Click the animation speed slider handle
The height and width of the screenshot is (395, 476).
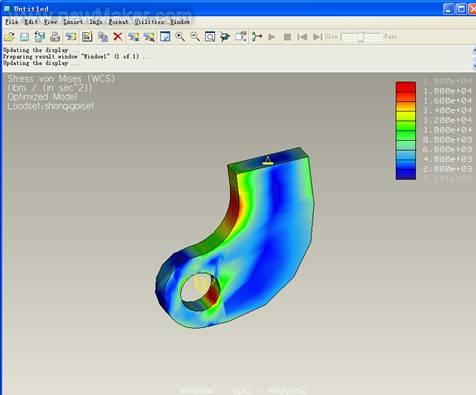click(x=361, y=37)
